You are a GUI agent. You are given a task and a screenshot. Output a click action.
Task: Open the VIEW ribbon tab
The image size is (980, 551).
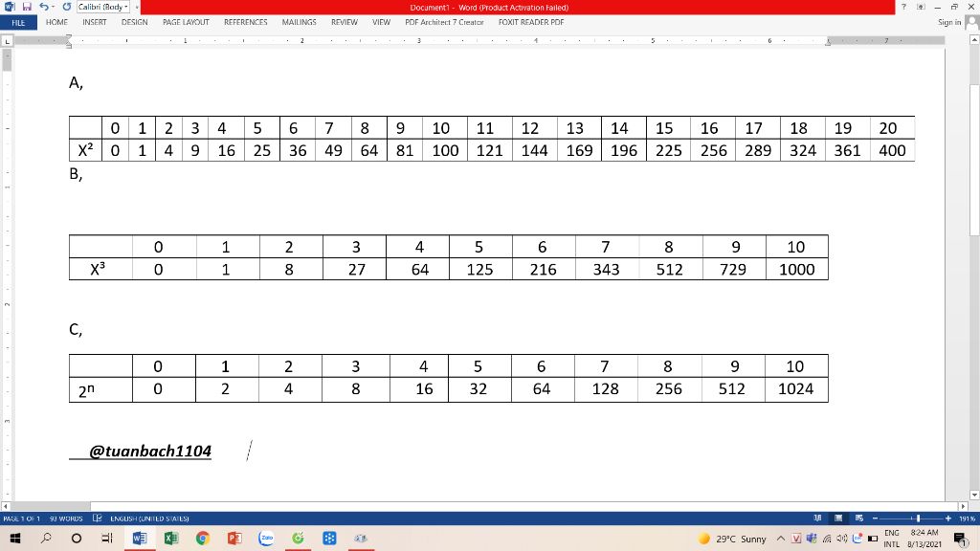pos(381,23)
